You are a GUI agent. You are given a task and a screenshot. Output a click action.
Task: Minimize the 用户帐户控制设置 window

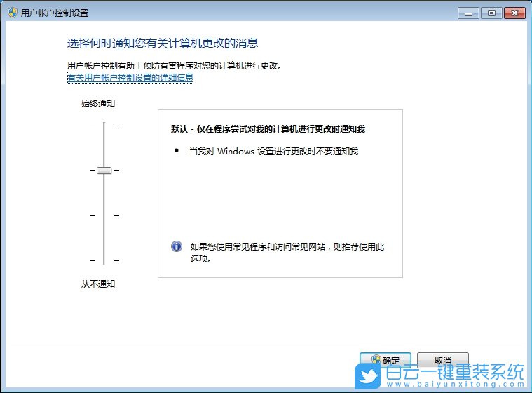pyautogui.click(x=468, y=13)
